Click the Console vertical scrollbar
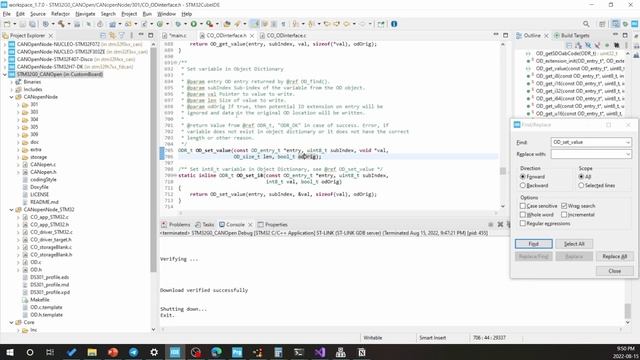The width and height of the screenshot is (640, 360). (628, 311)
